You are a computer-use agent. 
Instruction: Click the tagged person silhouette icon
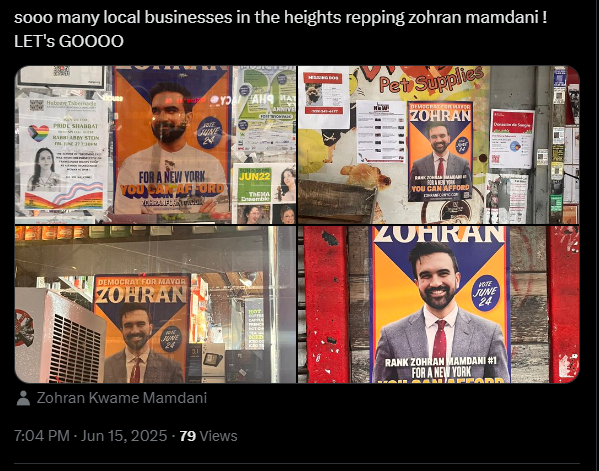coord(23,398)
